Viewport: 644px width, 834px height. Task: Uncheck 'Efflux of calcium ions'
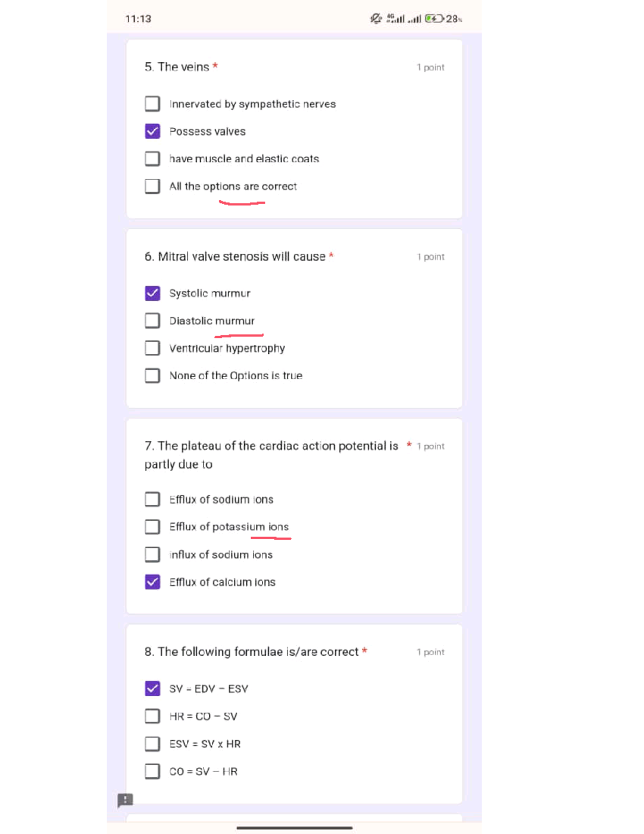(x=152, y=582)
